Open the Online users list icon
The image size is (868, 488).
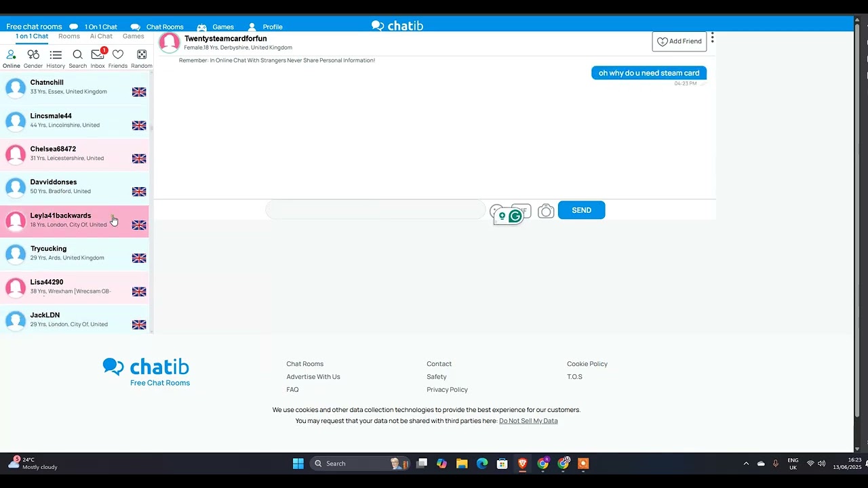(x=11, y=58)
